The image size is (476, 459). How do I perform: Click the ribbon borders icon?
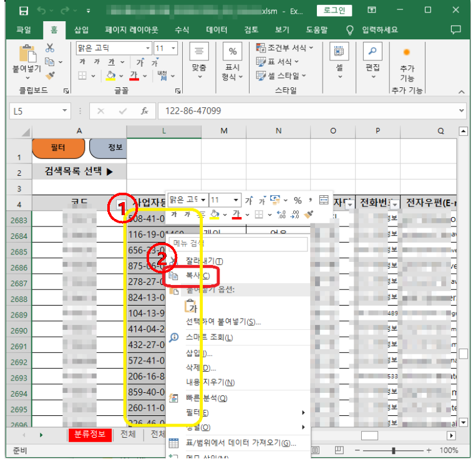click(82, 75)
